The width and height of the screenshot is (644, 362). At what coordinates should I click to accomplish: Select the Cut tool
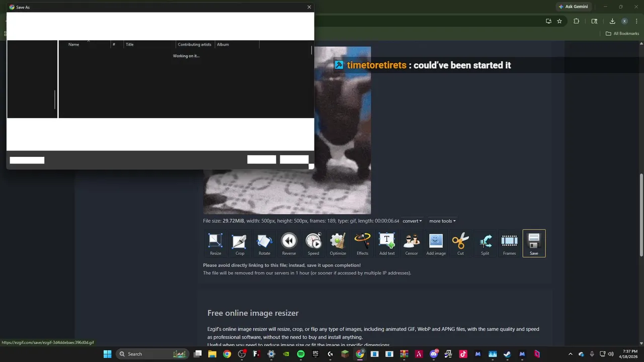(x=460, y=244)
